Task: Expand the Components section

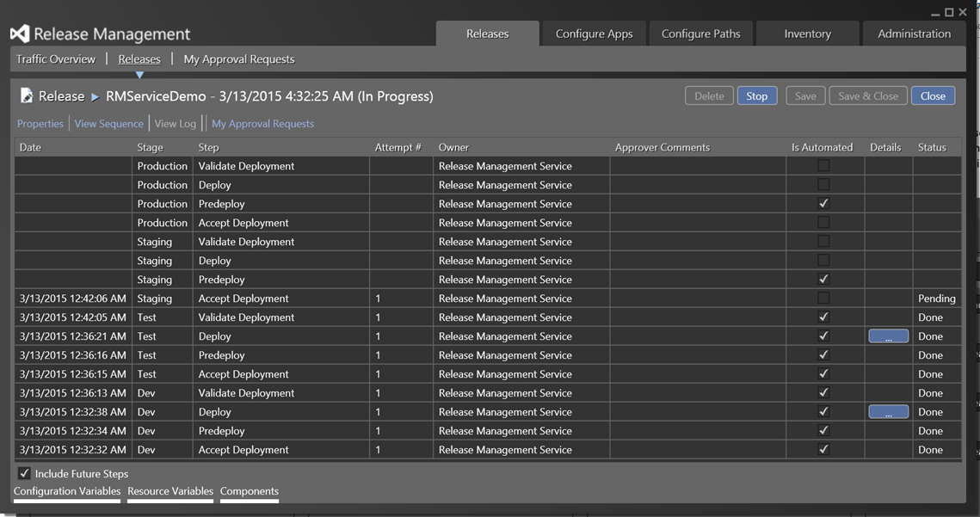Action: click(x=250, y=491)
